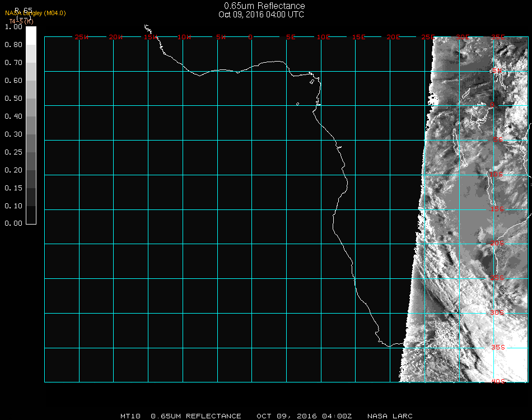Click the 10W longitude label
This screenshot has width=532, height=420.
[184, 37]
